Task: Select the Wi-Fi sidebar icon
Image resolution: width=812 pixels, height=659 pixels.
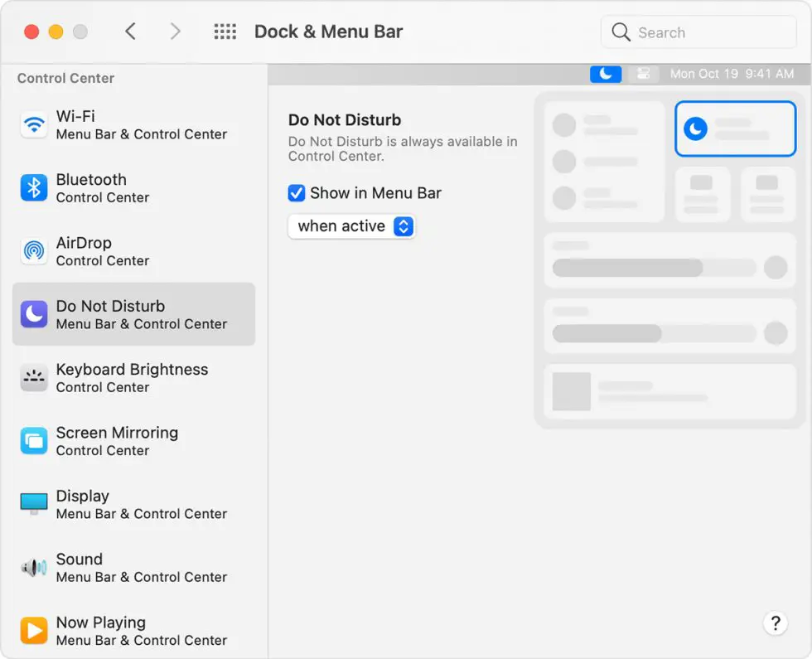Action: tap(33, 125)
